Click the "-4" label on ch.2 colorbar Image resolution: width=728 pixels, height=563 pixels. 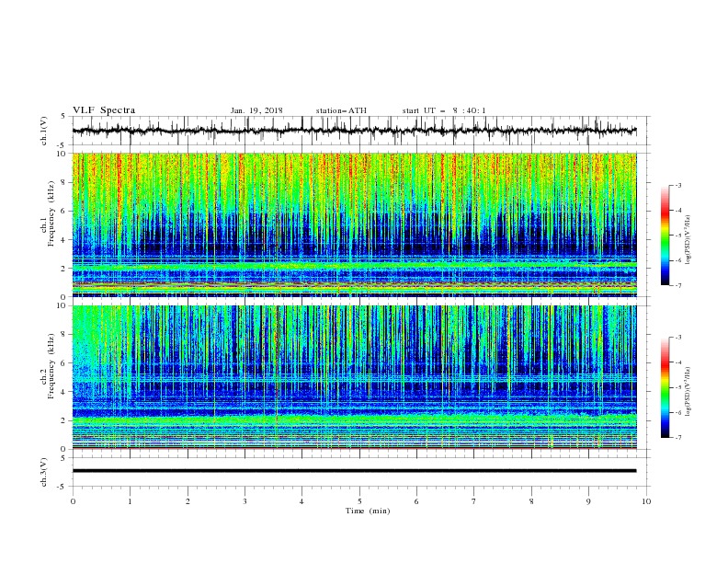click(678, 362)
